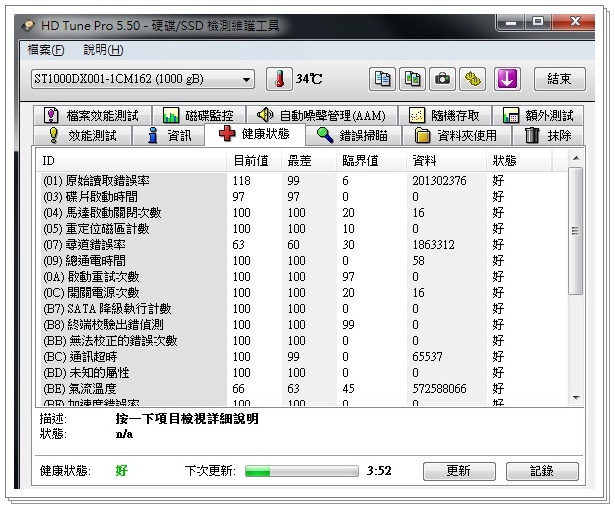Click the yellow wrench options icon
Viewport: 615px width, 509px height.
[473, 79]
